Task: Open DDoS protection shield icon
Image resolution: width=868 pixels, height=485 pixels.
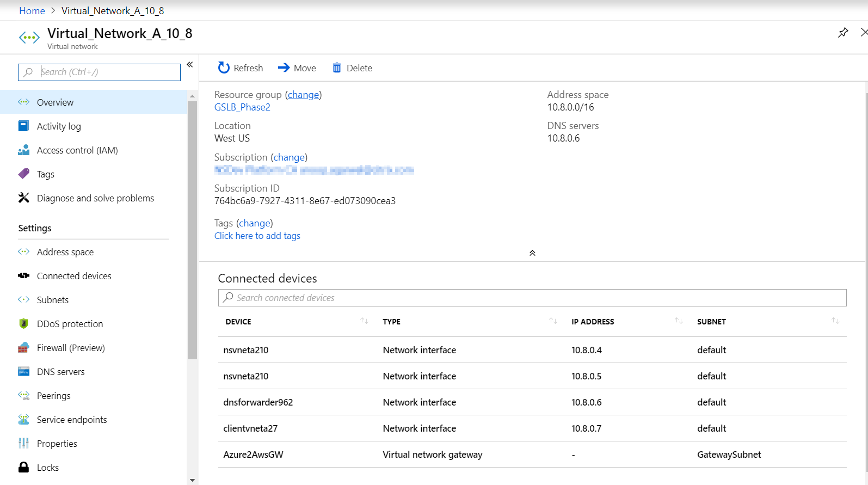Action: [x=23, y=324]
